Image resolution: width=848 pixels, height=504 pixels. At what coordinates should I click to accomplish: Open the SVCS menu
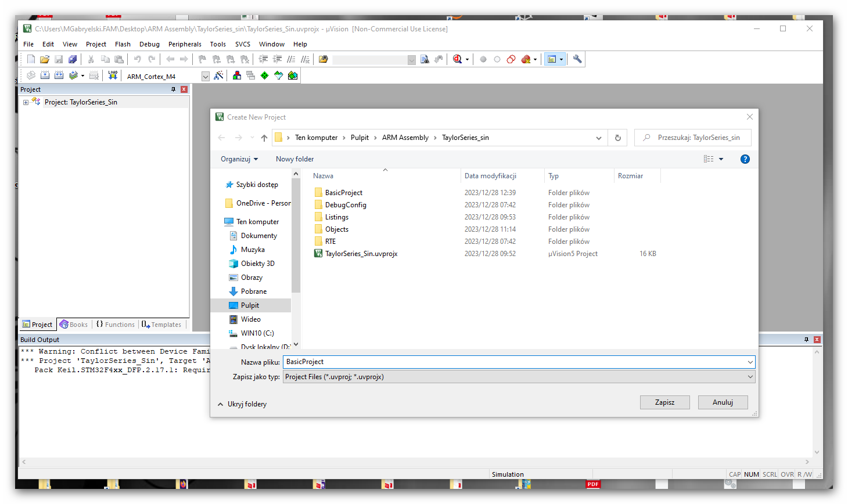tap(243, 44)
